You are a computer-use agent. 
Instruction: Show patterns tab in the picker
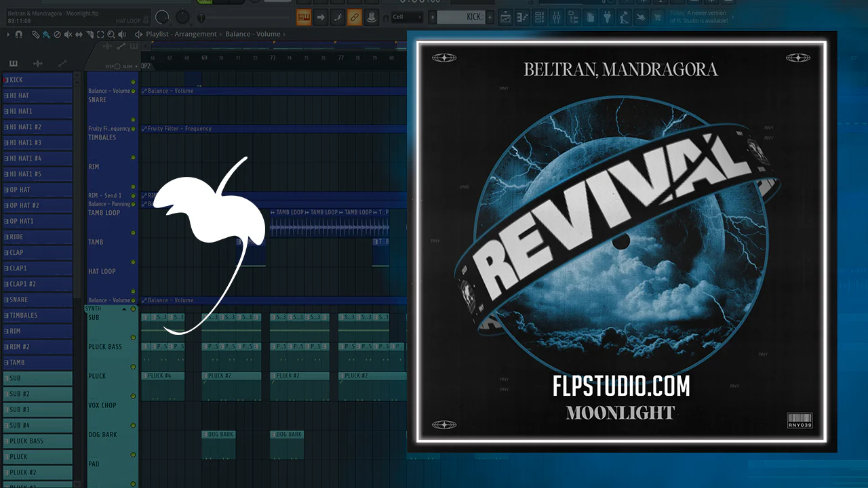pyautogui.click(x=14, y=63)
